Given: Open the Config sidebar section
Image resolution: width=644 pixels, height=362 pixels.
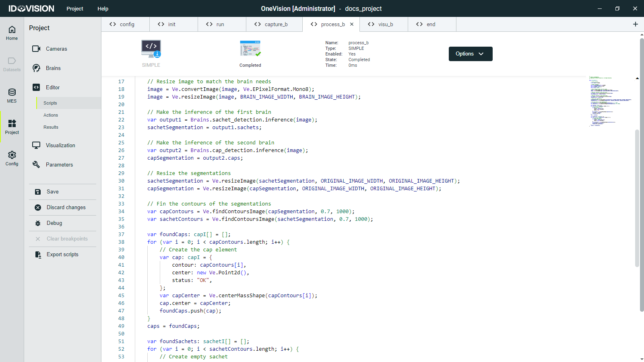Looking at the screenshot, I should click(x=12, y=158).
